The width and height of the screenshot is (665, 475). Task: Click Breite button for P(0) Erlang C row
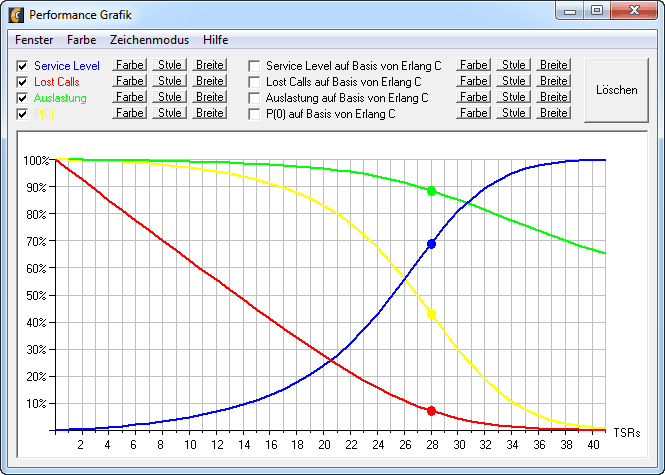554,113
